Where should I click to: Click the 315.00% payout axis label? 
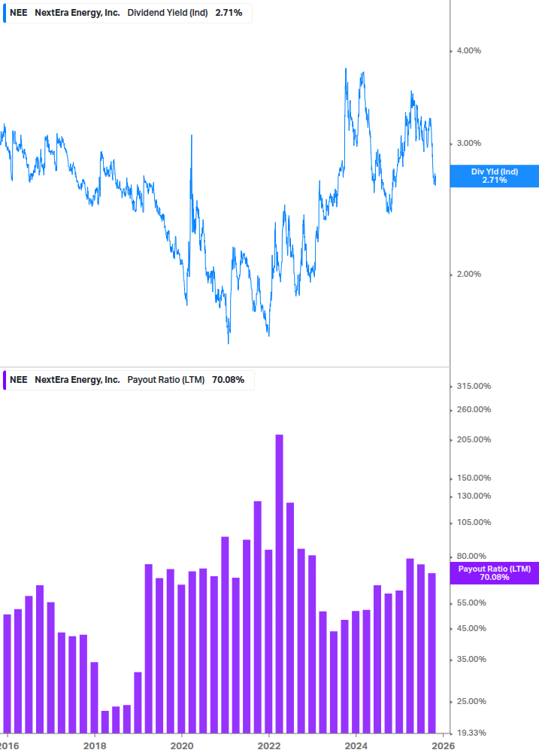coord(474,386)
